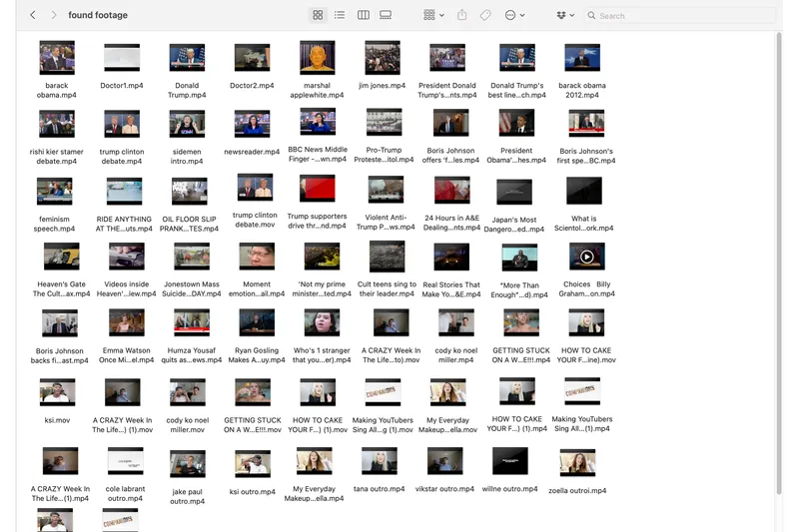Image resolution: width=799 pixels, height=532 pixels.
Task: Switch to column view
Action: point(363,15)
